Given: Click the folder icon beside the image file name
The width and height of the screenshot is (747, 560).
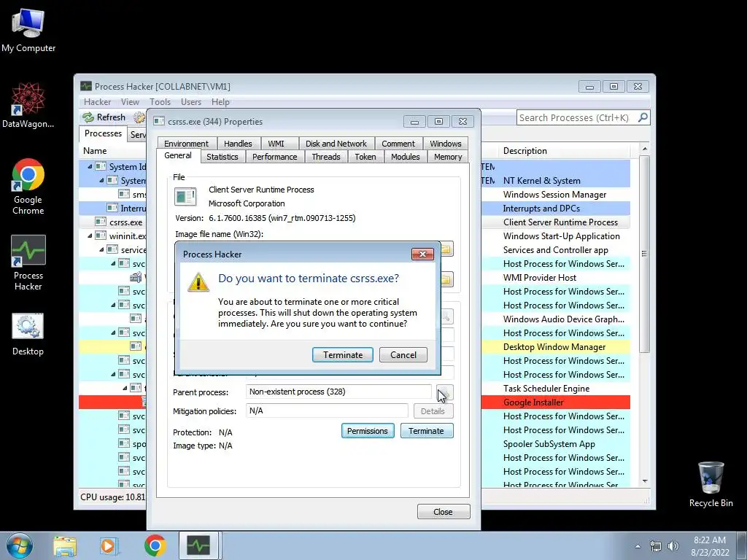Looking at the screenshot, I should [446, 249].
